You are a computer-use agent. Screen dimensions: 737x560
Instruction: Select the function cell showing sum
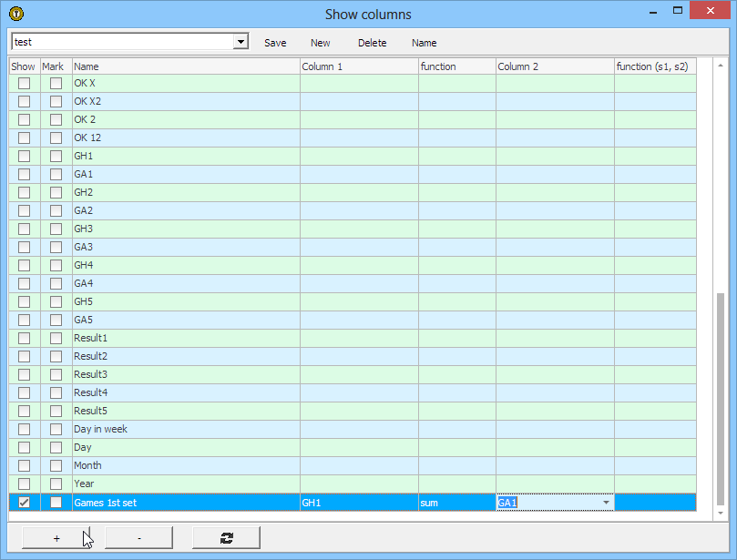click(x=456, y=503)
